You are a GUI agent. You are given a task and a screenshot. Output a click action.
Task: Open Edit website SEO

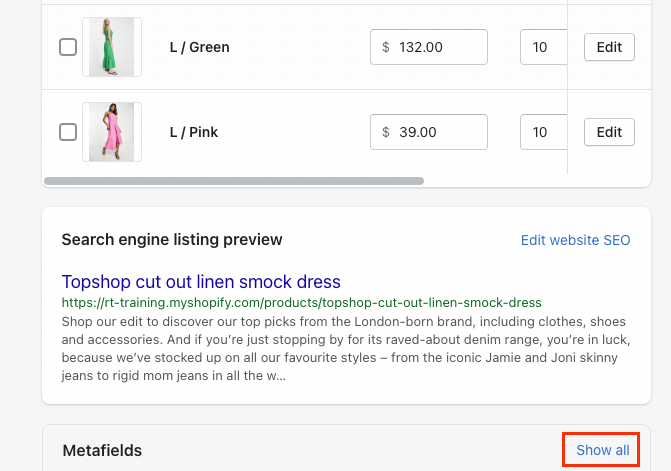click(x=576, y=240)
